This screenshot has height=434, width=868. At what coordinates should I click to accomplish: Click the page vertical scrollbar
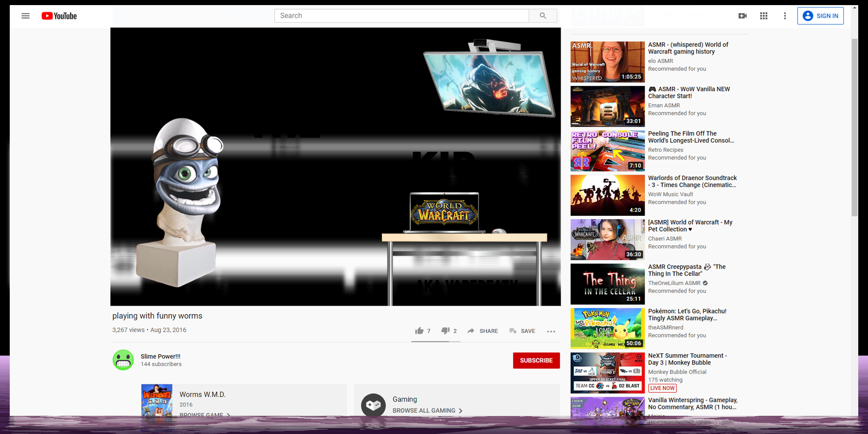click(x=854, y=127)
